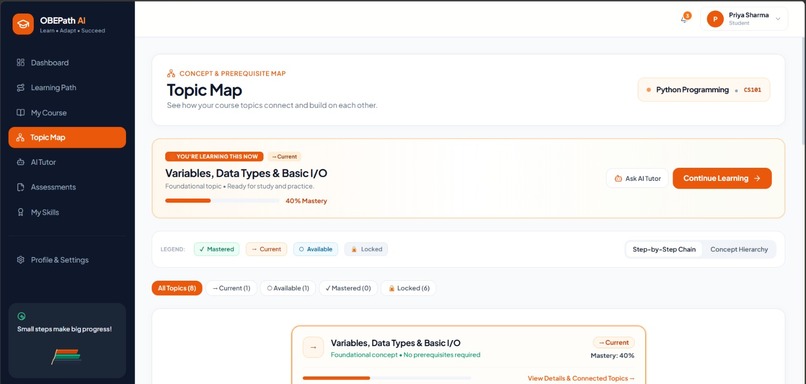This screenshot has width=806, height=384.
Task: Go to Learning Path
Action: pyautogui.click(x=67, y=88)
